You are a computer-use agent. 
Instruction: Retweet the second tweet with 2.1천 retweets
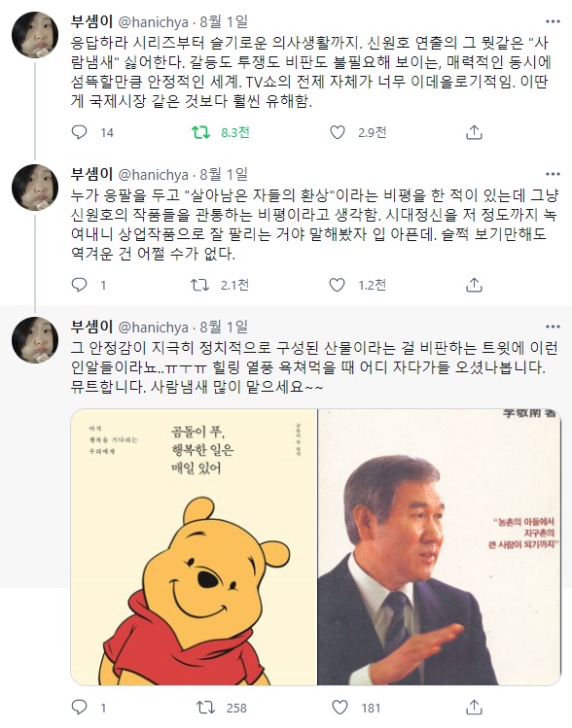(x=200, y=285)
